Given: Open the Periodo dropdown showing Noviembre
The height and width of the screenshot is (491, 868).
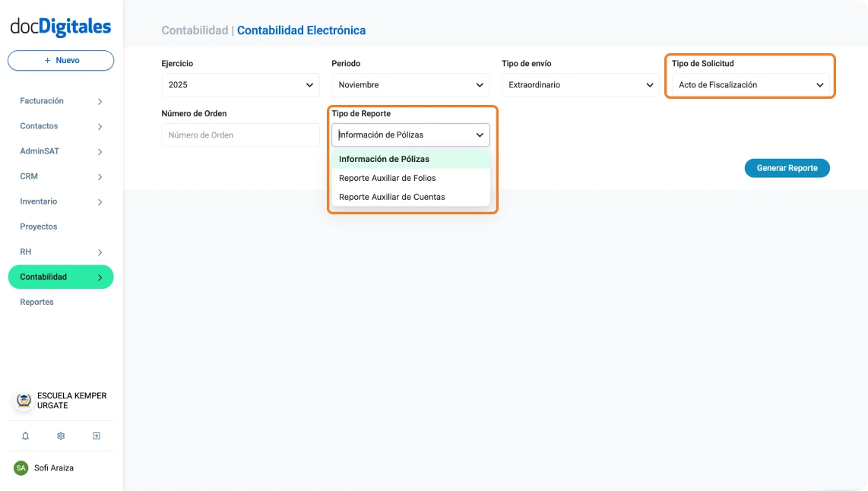Looking at the screenshot, I should pos(410,85).
